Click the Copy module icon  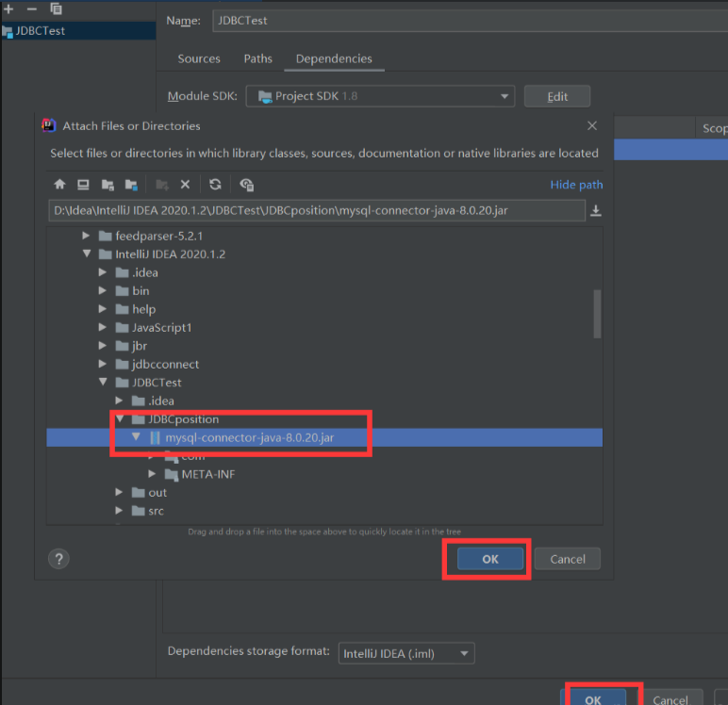pyautogui.click(x=56, y=8)
